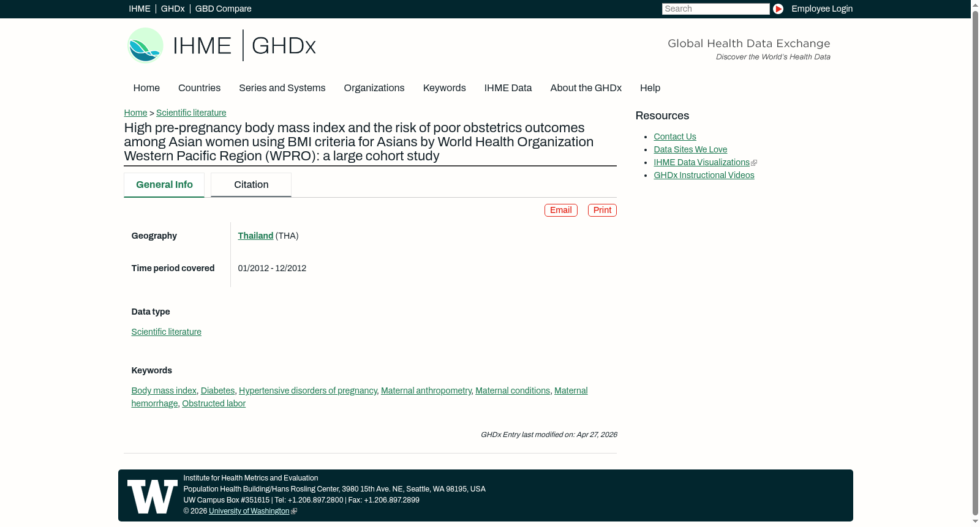Image resolution: width=980 pixels, height=527 pixels.
Task: Click the Email button
Action: [560, 210]
